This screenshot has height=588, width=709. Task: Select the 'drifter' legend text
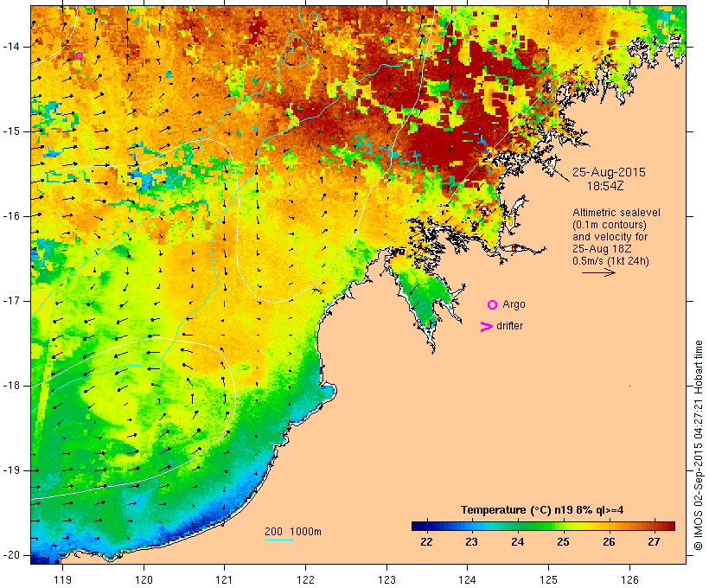509,326
